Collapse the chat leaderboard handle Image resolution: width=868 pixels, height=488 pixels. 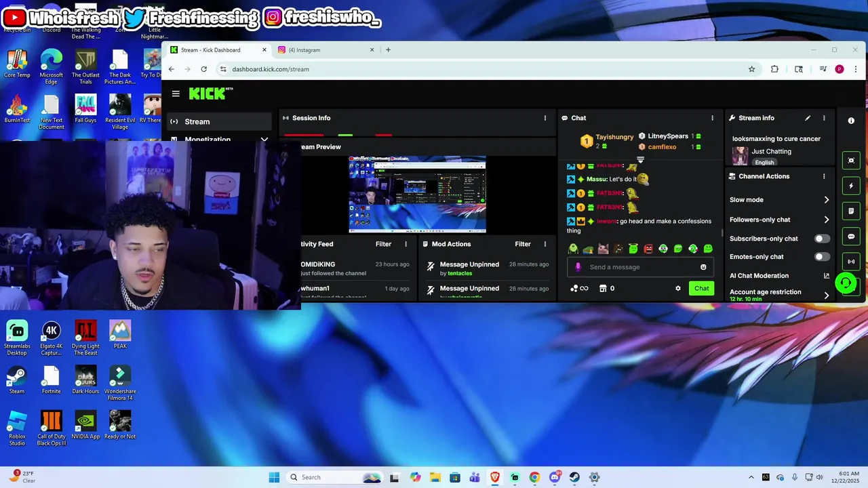(x=640, y=160)
